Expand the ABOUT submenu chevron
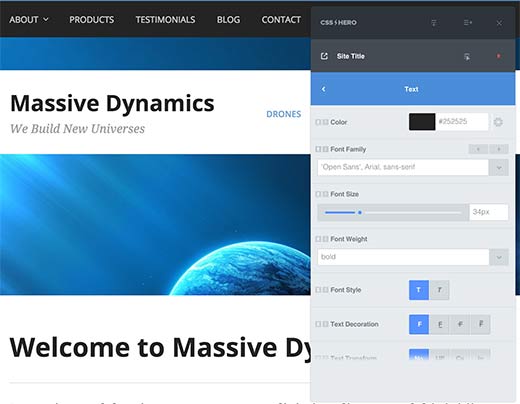Image resolution: width=520 pixels, height=404 pixels. [46, 20]
